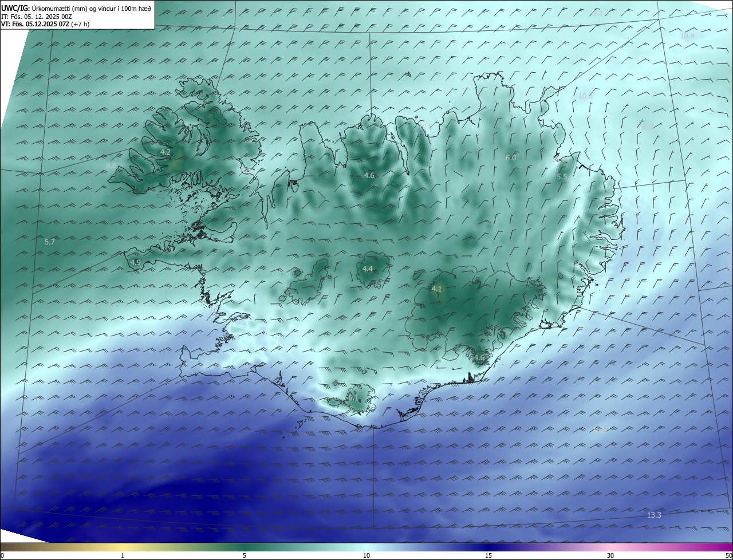The height and width of the screenshot is (560, 733).
Task: Select the 15 tick on the color scale
Action: coord(488,555)
